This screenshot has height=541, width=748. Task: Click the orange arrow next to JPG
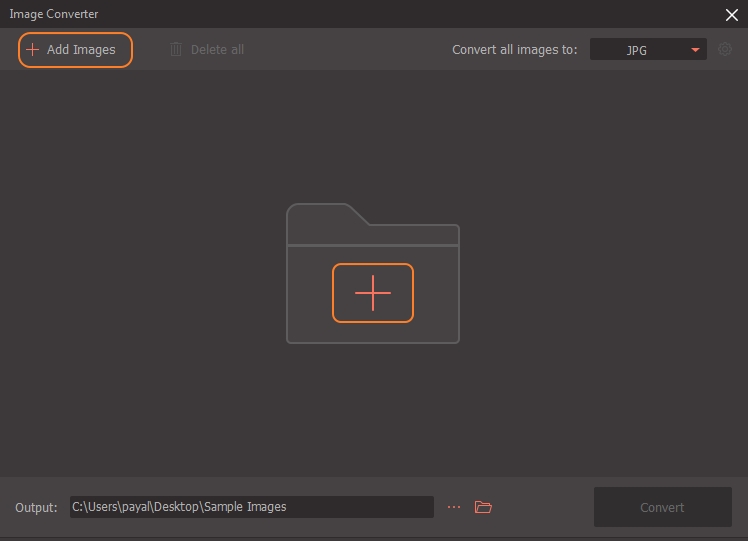click(x=695, y=50)
